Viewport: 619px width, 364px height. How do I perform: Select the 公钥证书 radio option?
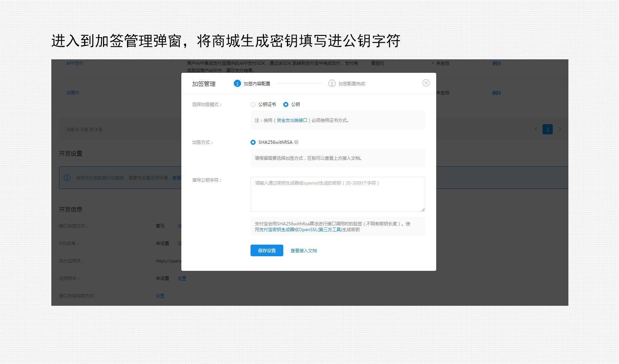[253, 104]
